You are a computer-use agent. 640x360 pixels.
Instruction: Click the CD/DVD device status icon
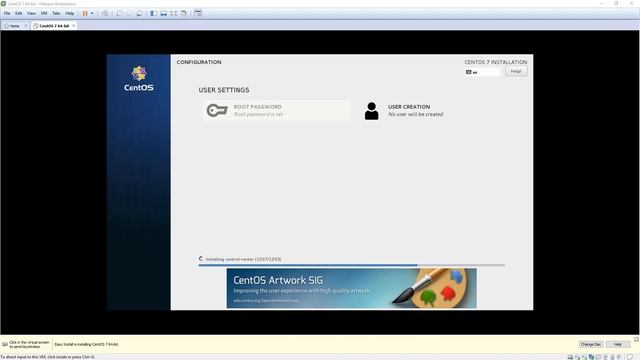[577, 357]
